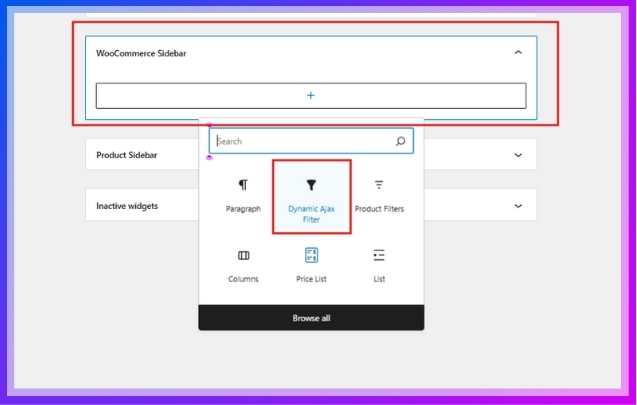The width and height of the screenshot is (637, 405).
Task: Click the WooCommerce Sidebar title
Action: (x=141, y=53)
